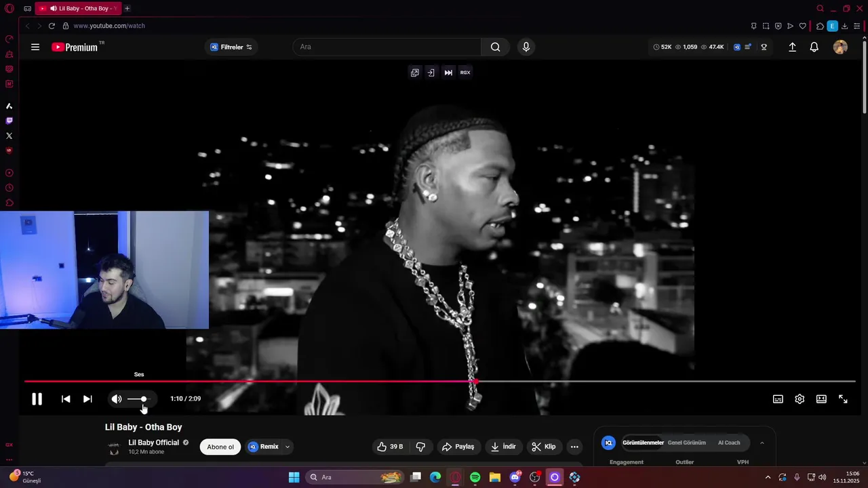Dislike the video with thumbs down
The image size is (868, 488).
[420, 447]
